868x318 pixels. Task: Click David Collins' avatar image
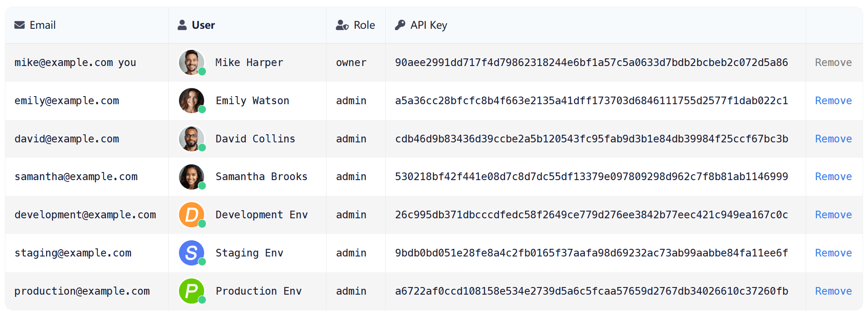pos(192,139)
